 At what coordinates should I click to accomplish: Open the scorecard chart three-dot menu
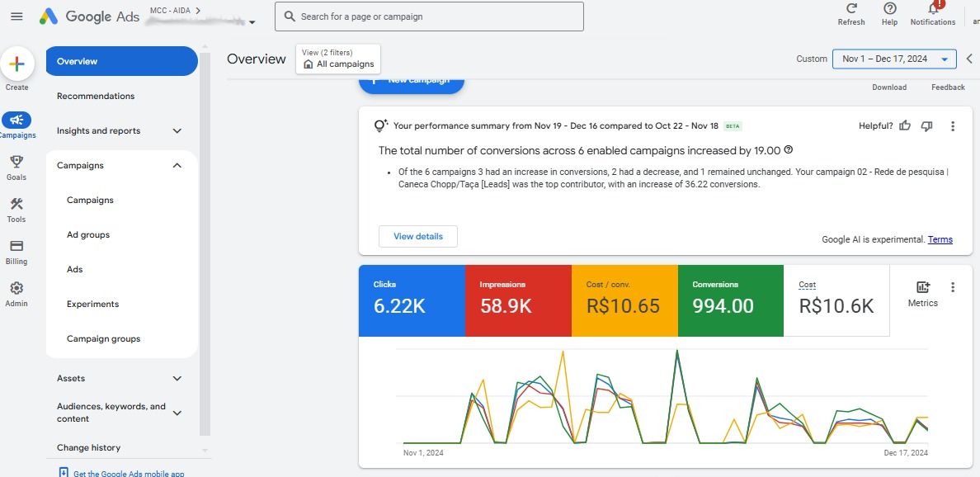pos(953,287)
